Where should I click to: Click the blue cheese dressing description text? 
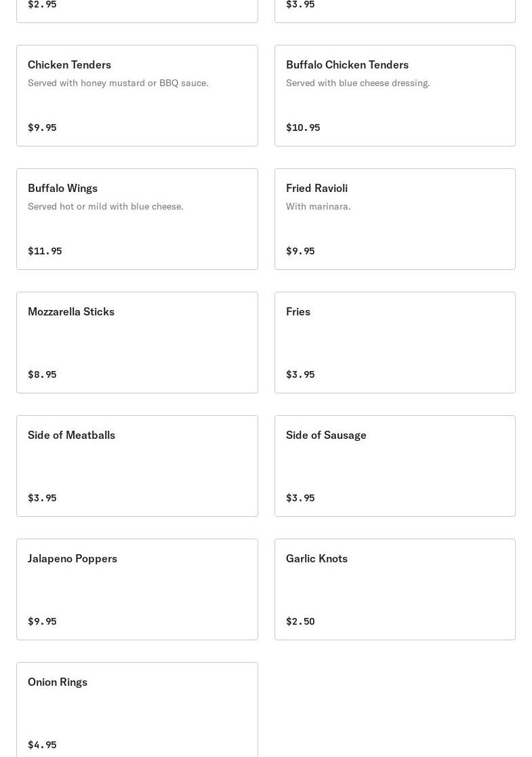click(x=358, y=83)
